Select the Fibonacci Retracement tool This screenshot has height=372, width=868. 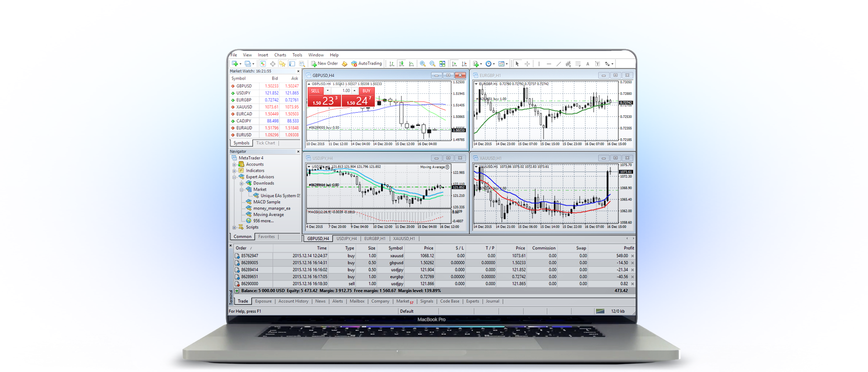point(578,64)
